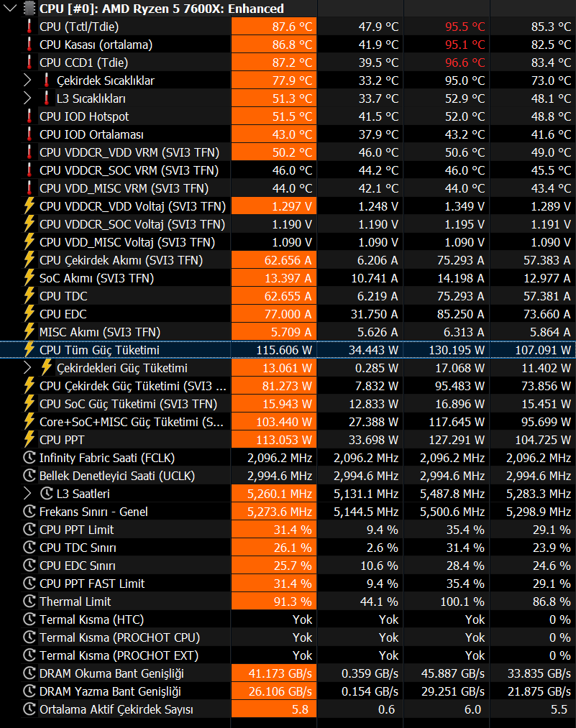
Task: Click thermometer icon beside CPU (Tctl/Tdie)
Action: (29, 27)
